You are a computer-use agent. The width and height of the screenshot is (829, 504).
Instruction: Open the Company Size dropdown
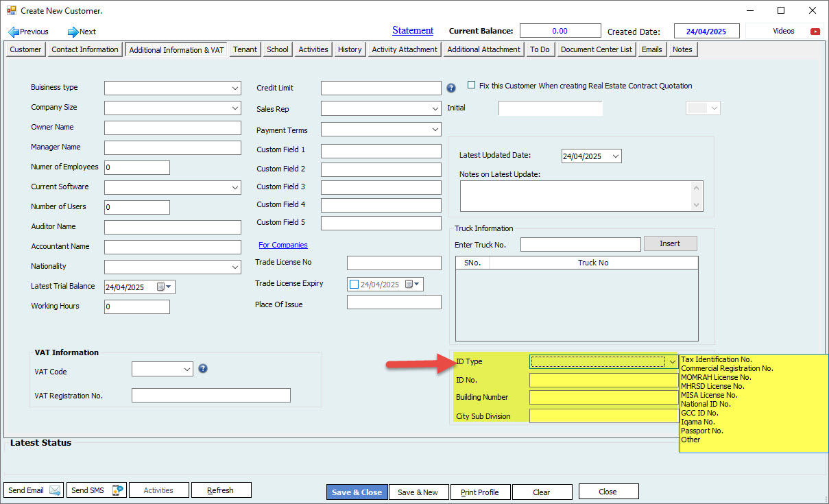coord(235,108)
